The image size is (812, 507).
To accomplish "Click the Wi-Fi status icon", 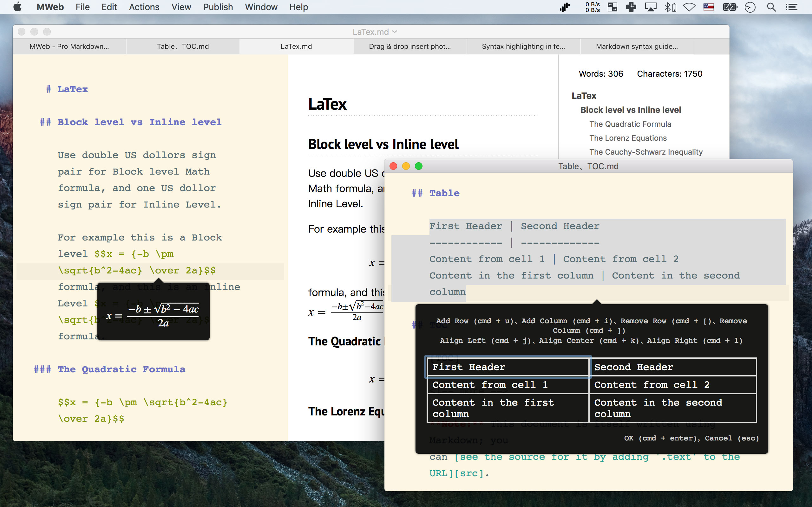I will point(689,7).
